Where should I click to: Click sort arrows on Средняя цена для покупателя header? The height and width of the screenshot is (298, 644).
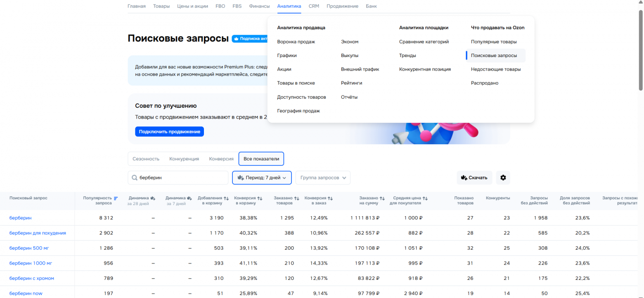(424, 198)
